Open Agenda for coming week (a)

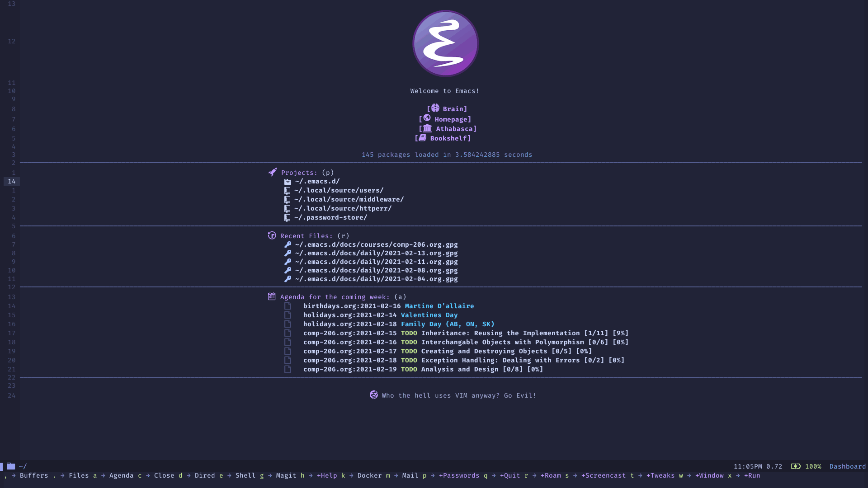(x=334, y=296)
